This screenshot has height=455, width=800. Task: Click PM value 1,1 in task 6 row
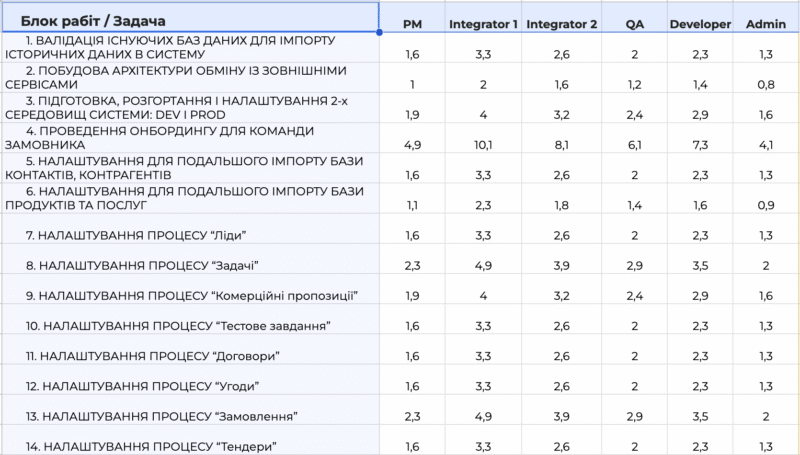[412, 205]
